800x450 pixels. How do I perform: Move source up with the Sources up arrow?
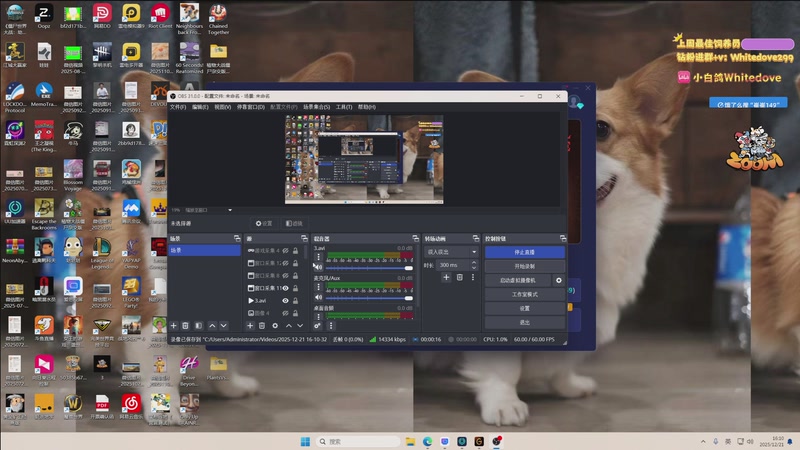pyautogui.click(x=289, y=326)
